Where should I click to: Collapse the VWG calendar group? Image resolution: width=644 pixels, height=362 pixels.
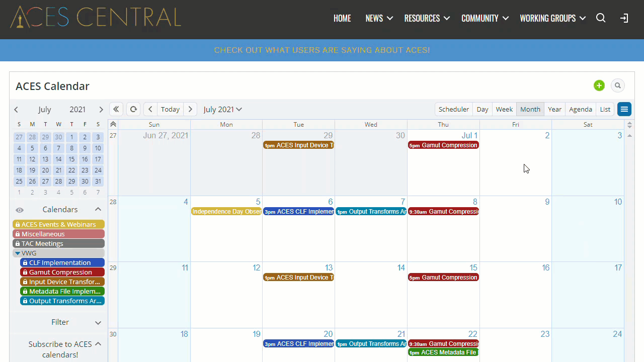[x=18, y=253]
